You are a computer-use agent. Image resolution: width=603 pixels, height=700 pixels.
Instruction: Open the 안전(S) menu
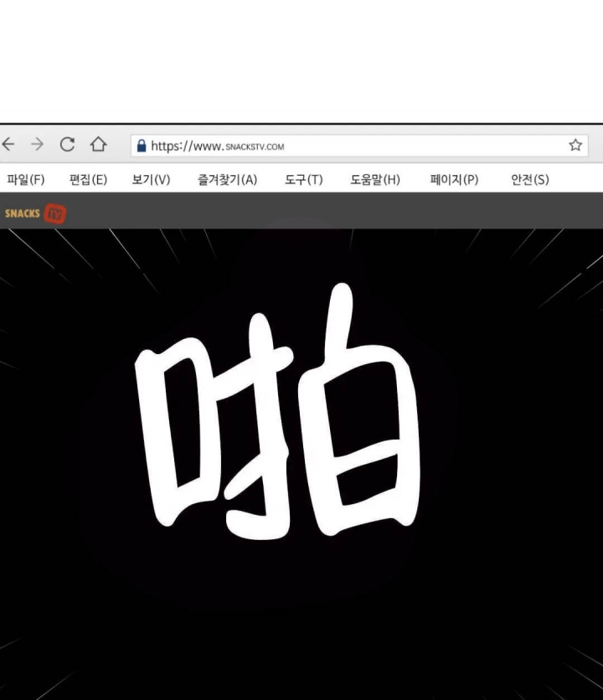[530, 180]
